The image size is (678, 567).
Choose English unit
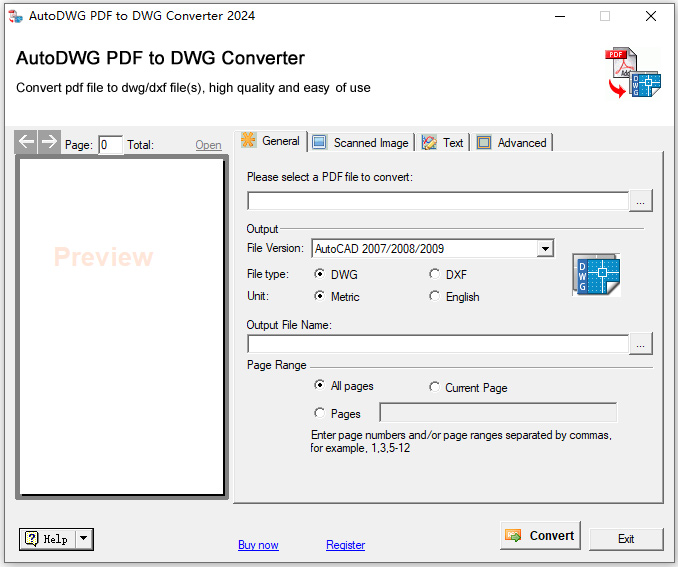tap(454, 296)
